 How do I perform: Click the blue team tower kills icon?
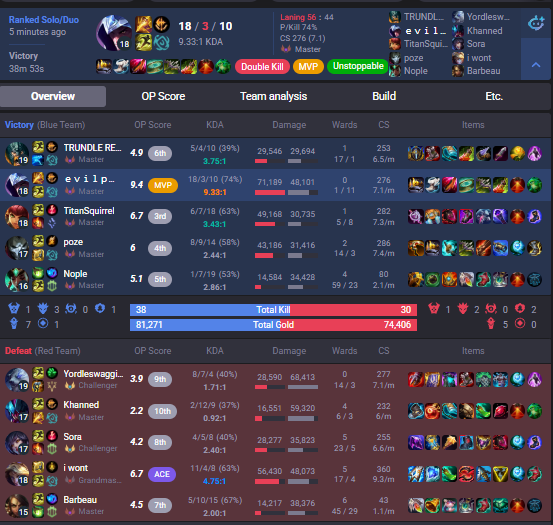pyautogui.click(x=14, y=323)
